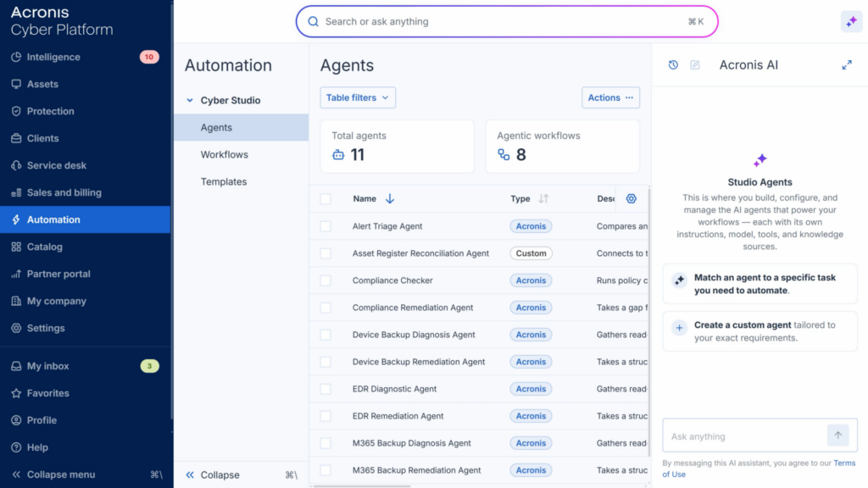
Task: Click the search magnifier icon
Action: tap(314, 21)
